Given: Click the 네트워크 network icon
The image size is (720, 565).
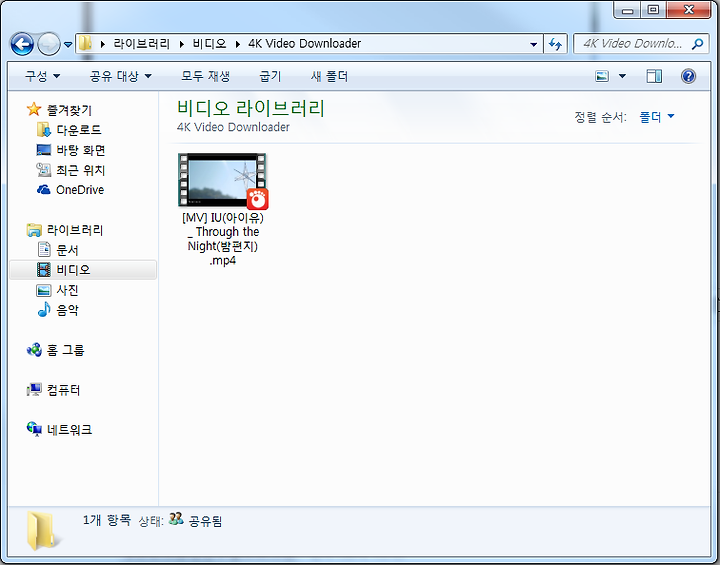Looking at the screenshot, I should tap(34, 429).
